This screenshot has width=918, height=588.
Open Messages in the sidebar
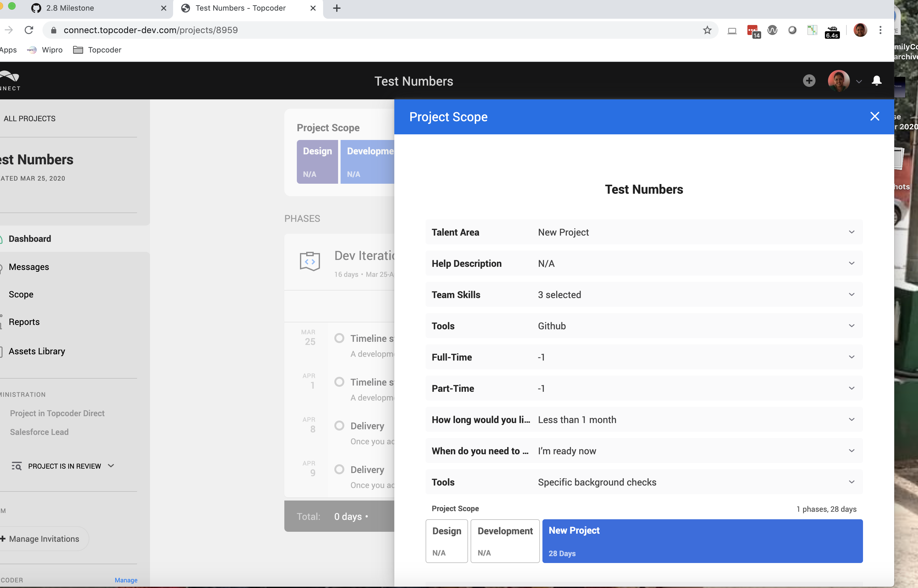29,267
